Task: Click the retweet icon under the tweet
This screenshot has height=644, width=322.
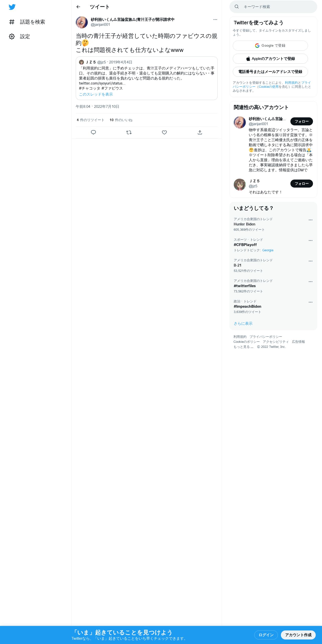Action: point(129,132)
